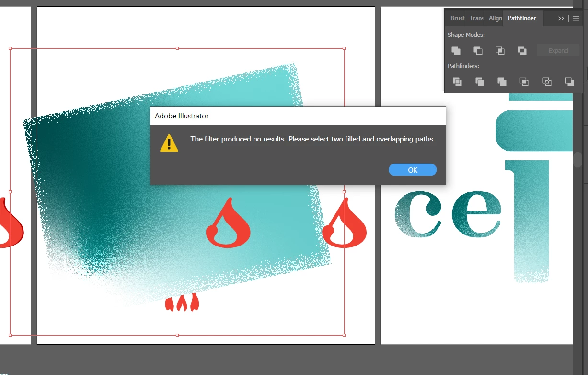Screen dimensions: 588x375
Task: Click the top-center selection bounding box handle
Action: pos(177,48)
